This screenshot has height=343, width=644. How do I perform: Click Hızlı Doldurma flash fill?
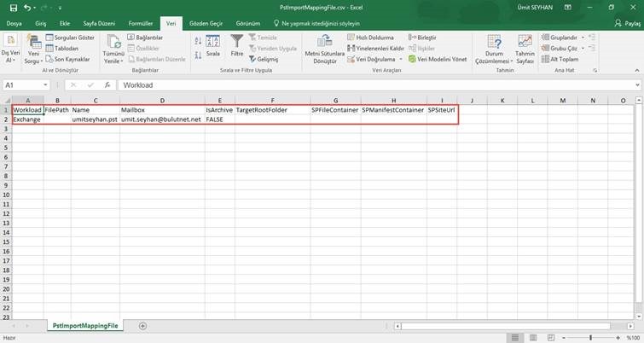(x=370, y=38)
